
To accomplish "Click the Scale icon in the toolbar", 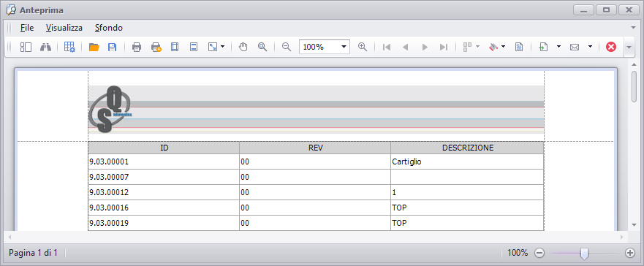I will 213,47.
